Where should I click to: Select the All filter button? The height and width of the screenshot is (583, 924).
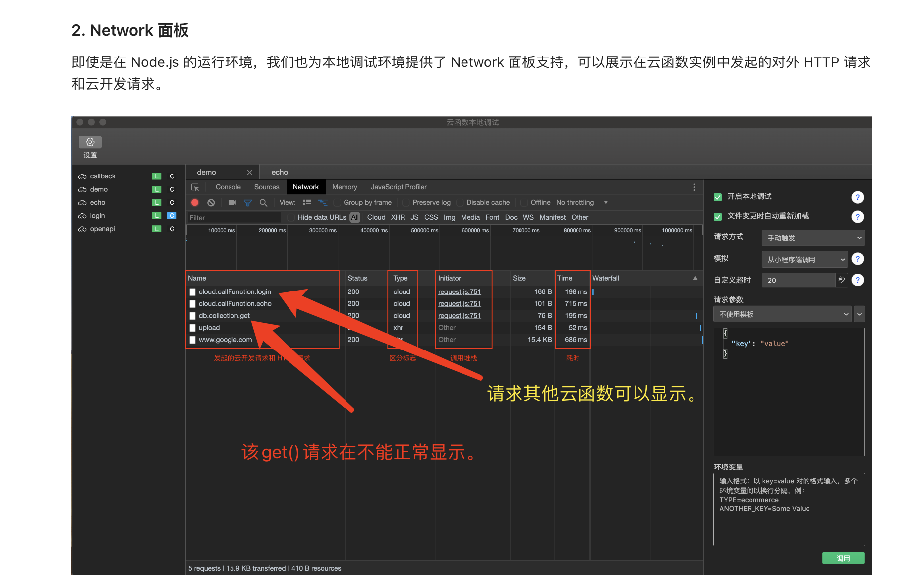pyautogui.click(x=355, y=217)
